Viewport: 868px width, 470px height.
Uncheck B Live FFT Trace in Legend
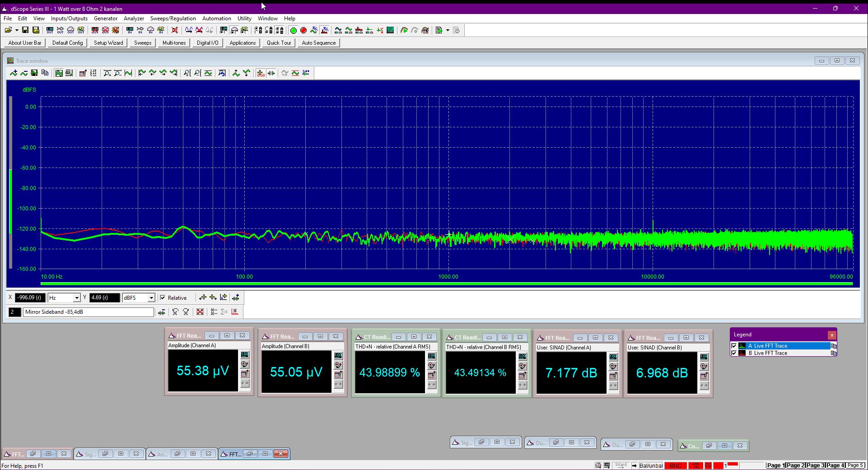(x=734, y=353)
